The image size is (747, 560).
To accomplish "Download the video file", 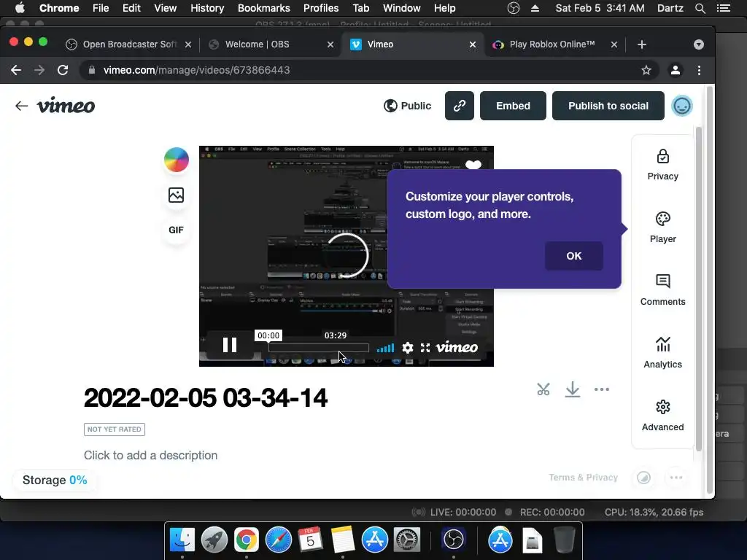I will [572, 389].
